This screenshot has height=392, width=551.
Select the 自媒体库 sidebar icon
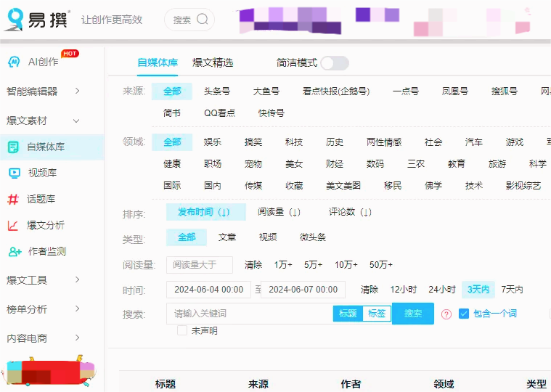13,147
